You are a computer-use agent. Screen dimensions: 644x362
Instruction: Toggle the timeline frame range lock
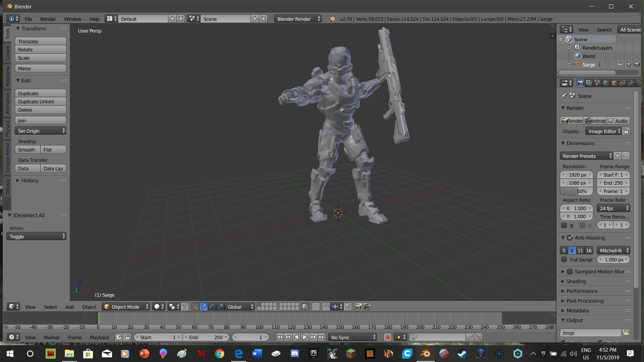point(128,337)
